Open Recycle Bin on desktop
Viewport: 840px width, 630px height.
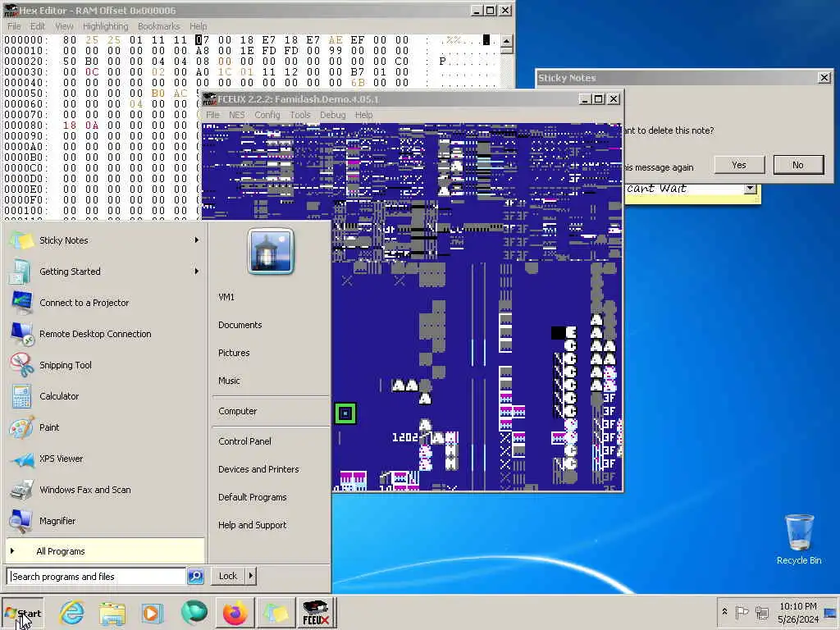(799, 538)
